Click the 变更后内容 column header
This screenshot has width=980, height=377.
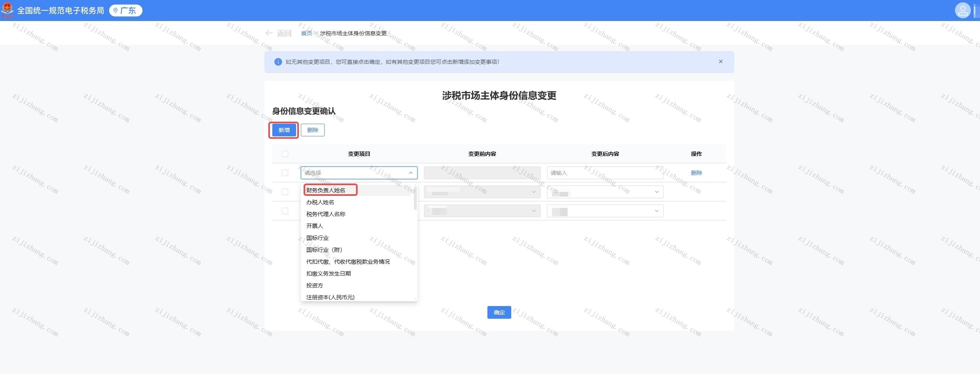[x=605, y=154]
